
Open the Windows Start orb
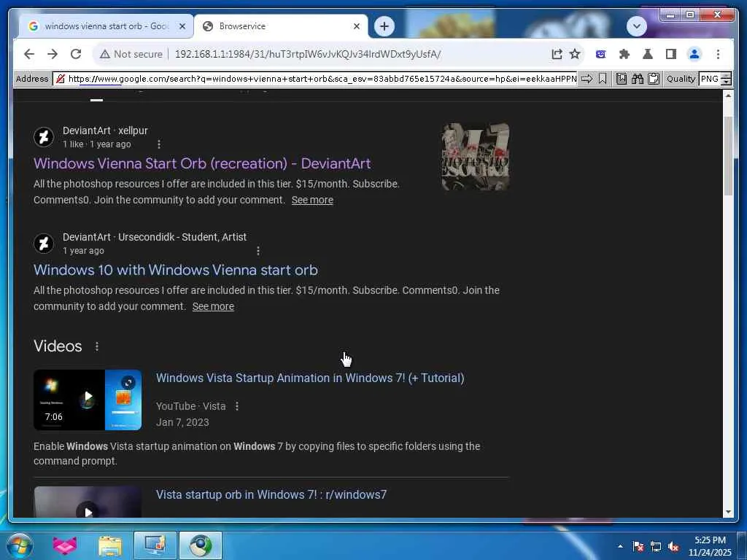pyautogui.click(x=19, y=545)
